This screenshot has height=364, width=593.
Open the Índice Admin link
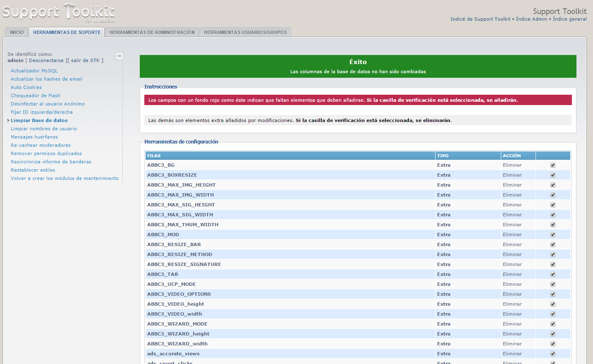[531, 19]
